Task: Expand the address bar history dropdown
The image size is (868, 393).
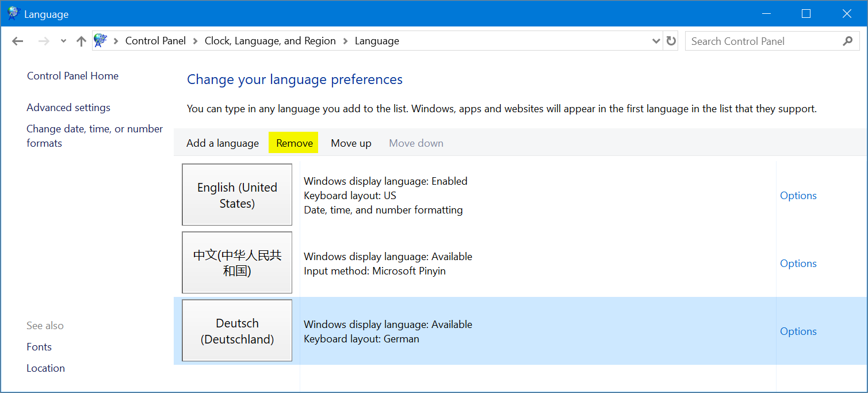Action: pos(656,41)
